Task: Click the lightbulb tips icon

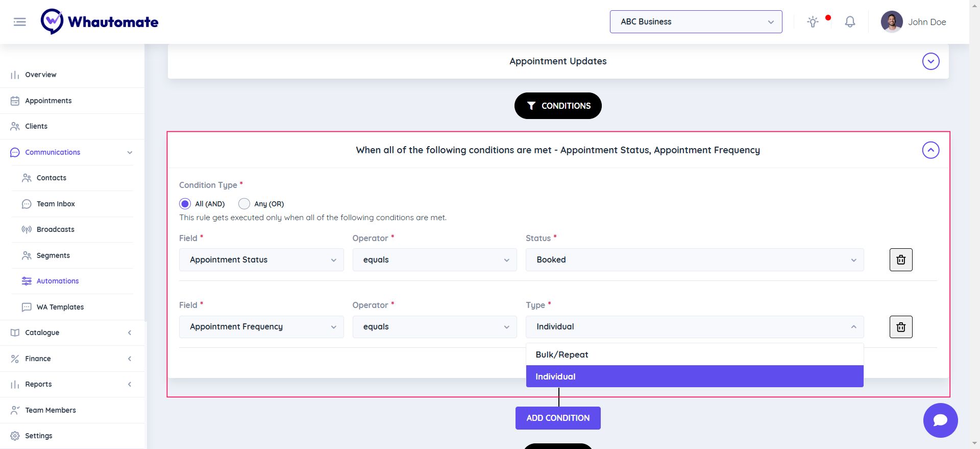Action: pyautogui.click(x=813, y=22)
